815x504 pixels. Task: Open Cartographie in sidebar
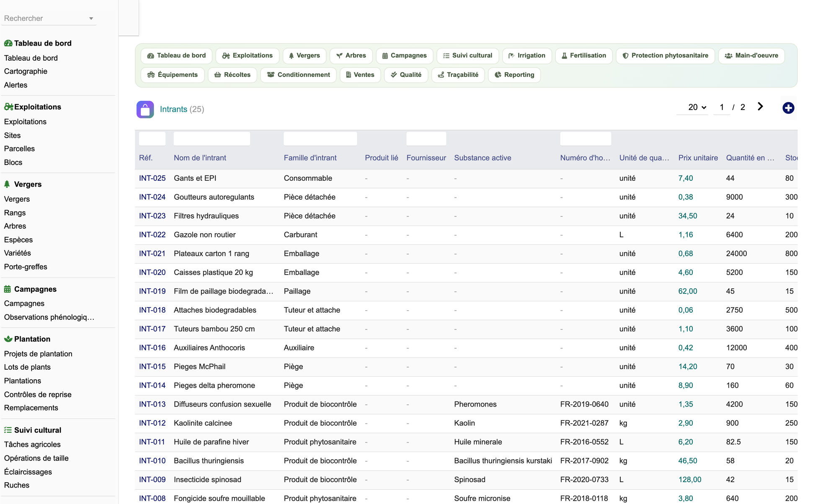click(x=26, y=71)
